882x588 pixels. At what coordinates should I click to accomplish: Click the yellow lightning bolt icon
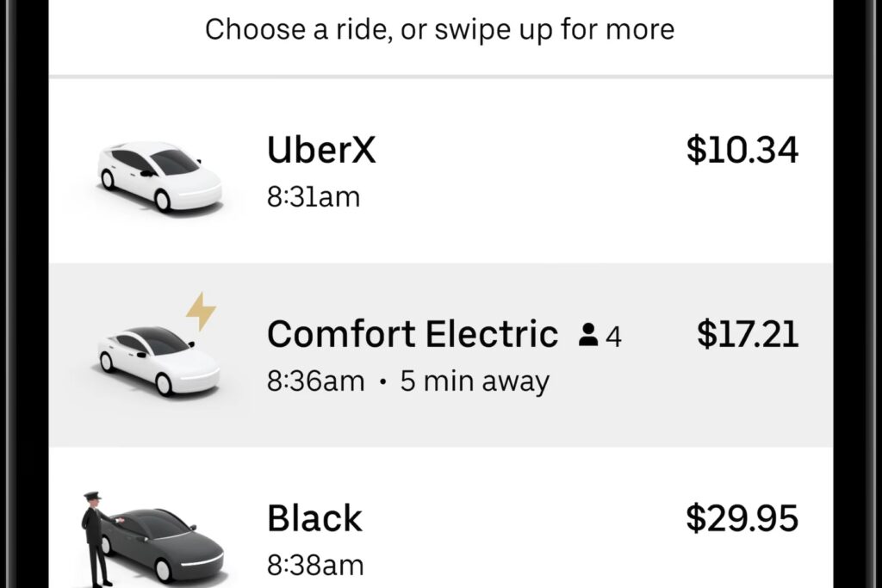pos(201,312)
